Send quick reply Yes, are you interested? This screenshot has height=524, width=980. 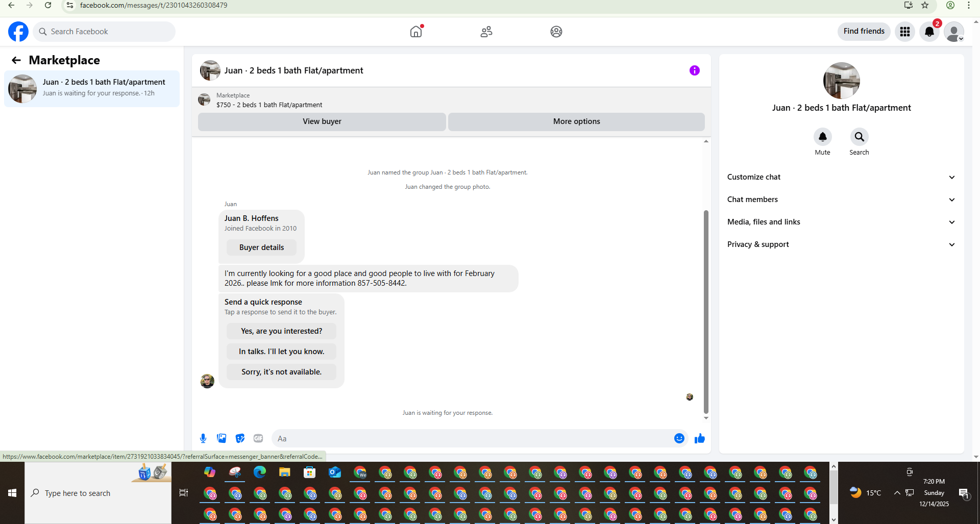tap(281, 331)
